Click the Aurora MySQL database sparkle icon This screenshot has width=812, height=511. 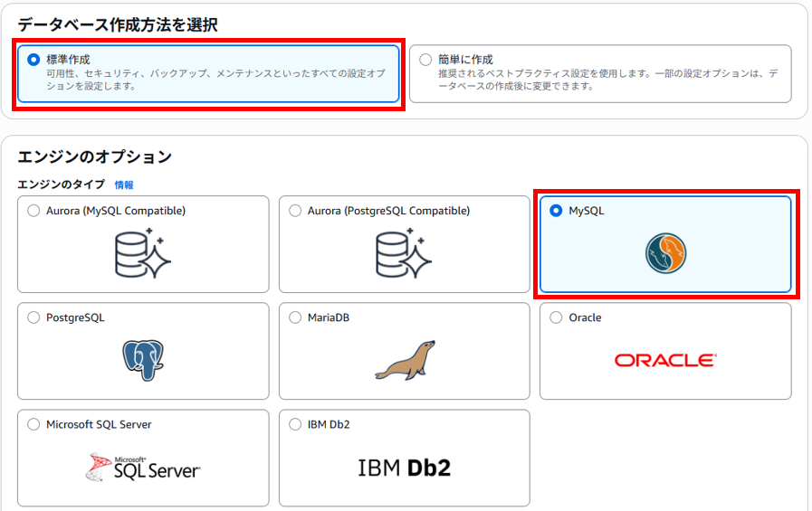(x=143, y=253)
